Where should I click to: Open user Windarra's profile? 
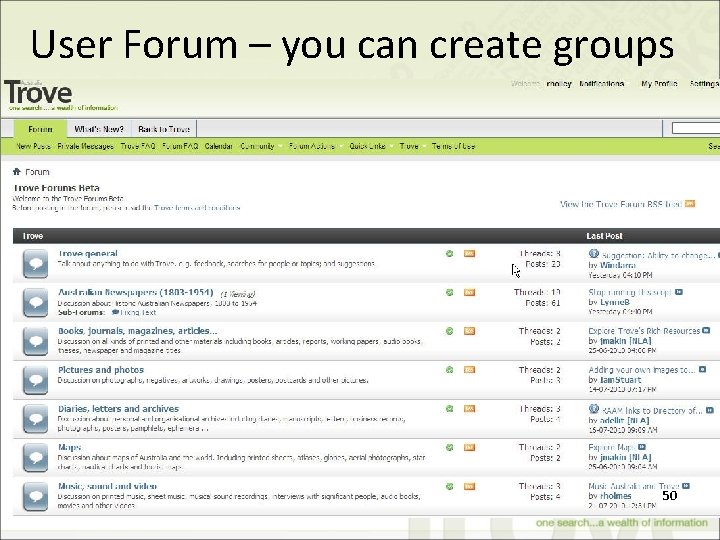(x=618, y=265)
